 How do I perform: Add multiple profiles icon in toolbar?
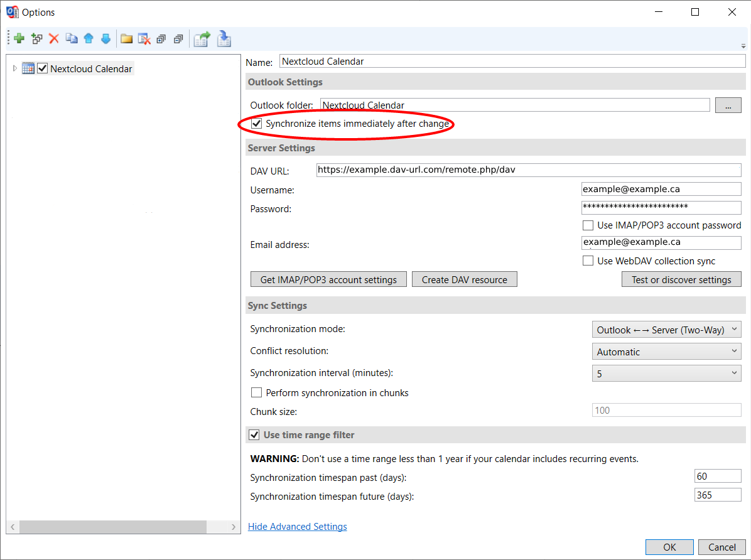coord(36,39)
